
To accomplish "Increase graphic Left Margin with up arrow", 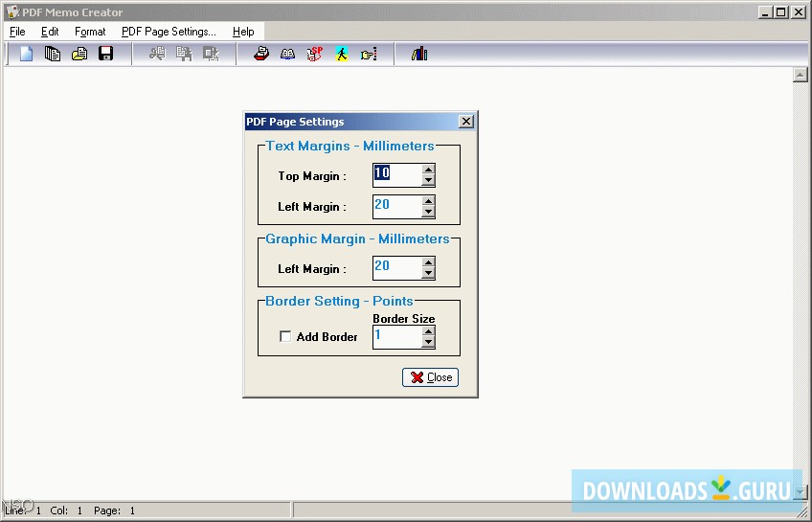I will pyautogui.click(x=428, y=262).
